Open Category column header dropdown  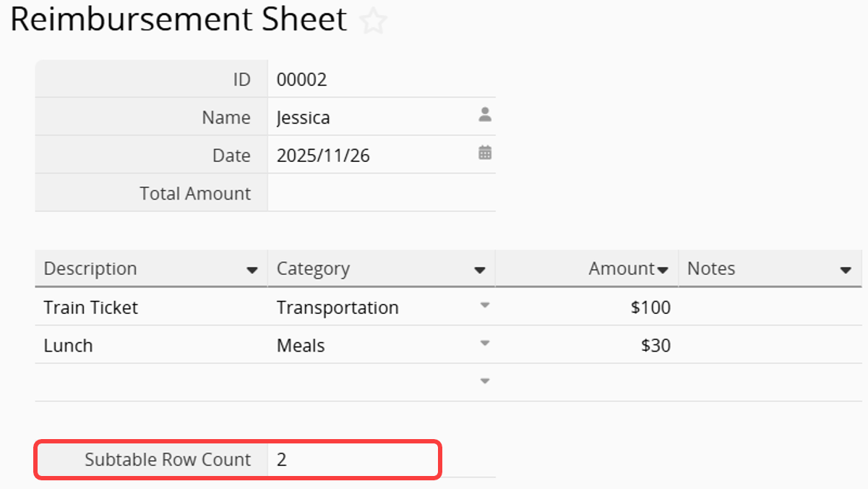pos(479,270)
